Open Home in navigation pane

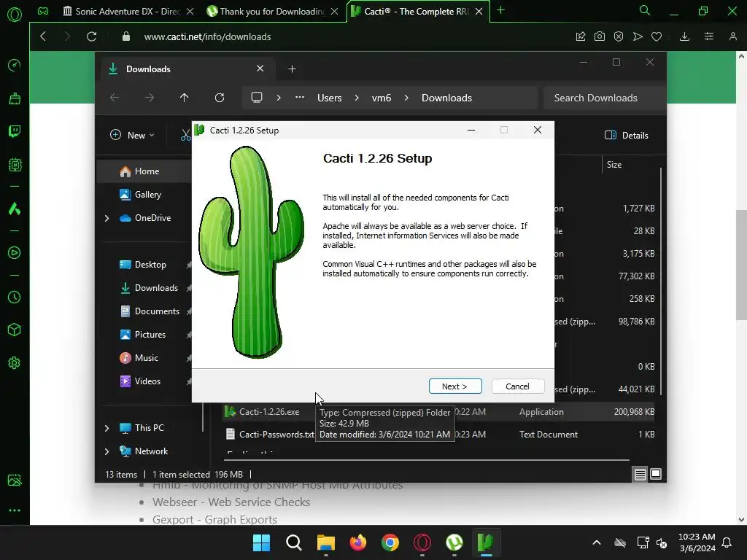145,171
